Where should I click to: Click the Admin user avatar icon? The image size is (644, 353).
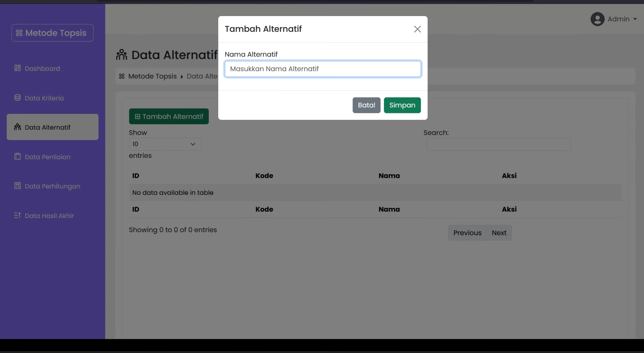597,19
